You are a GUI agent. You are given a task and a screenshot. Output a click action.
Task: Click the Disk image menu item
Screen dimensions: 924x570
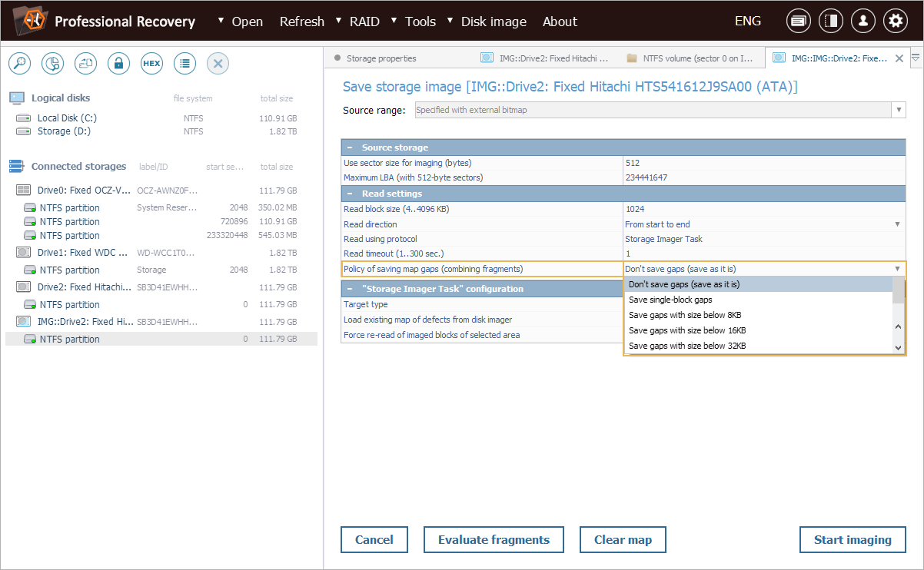[x=494, y=22]
